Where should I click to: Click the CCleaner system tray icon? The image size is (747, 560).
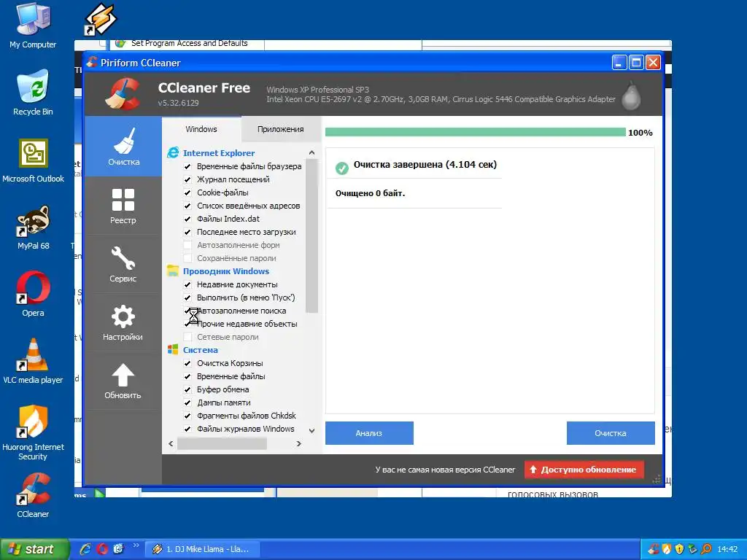pos(654,549)
